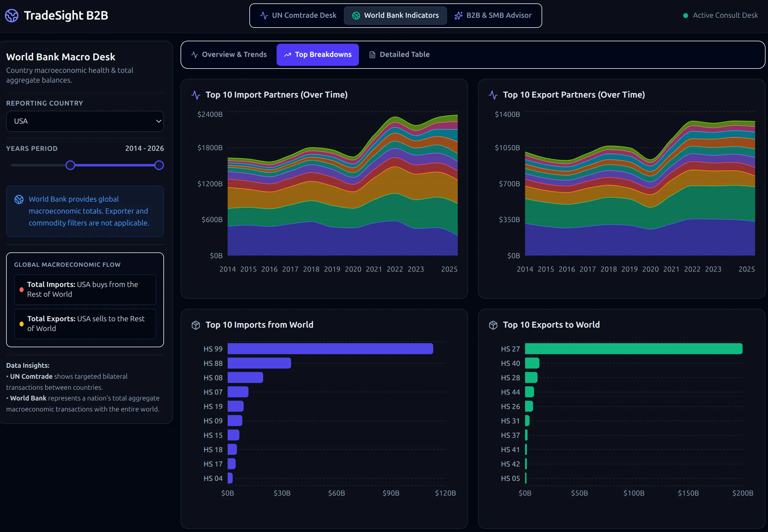
Task: Click the 'HS 31' label in Exports chart
Action: pyautogui.click(x=510, y=421)
